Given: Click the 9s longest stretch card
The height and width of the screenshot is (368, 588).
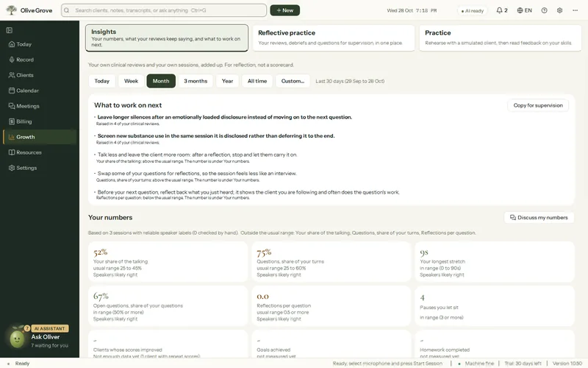Looking at the screenshot, I should 495,262.
